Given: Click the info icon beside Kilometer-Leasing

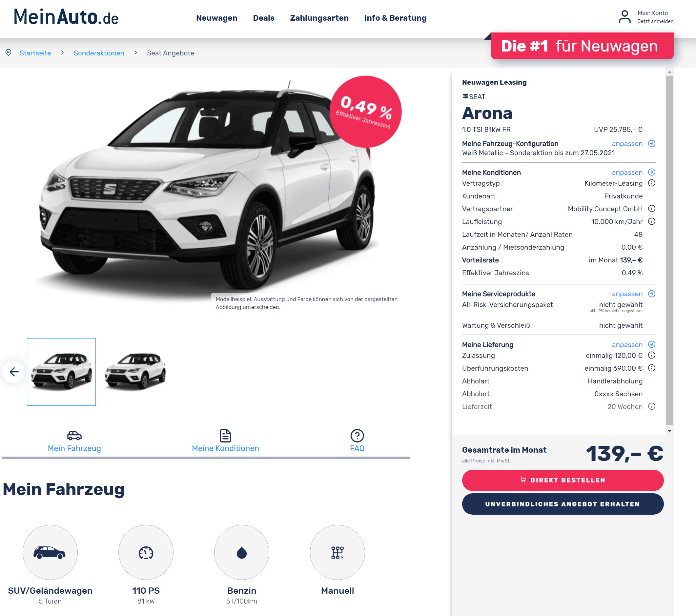Looking at the screenshot, I should coord(651,183).
